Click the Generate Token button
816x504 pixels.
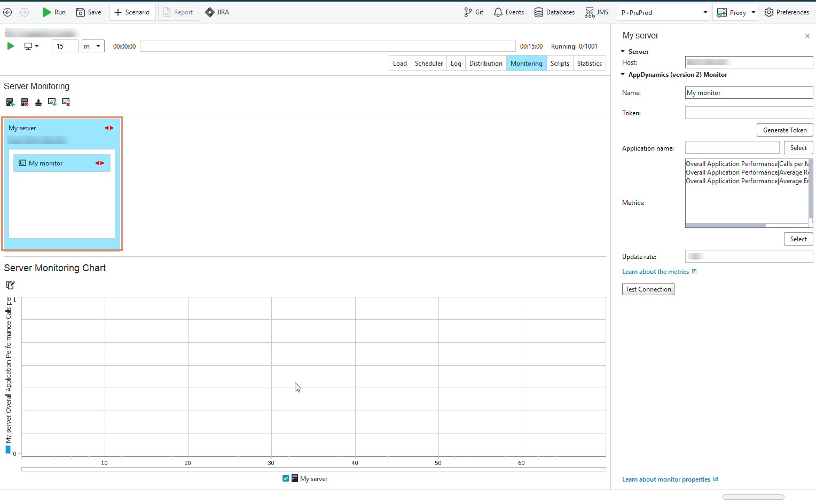pyautogui.click(x=784, y=130)
